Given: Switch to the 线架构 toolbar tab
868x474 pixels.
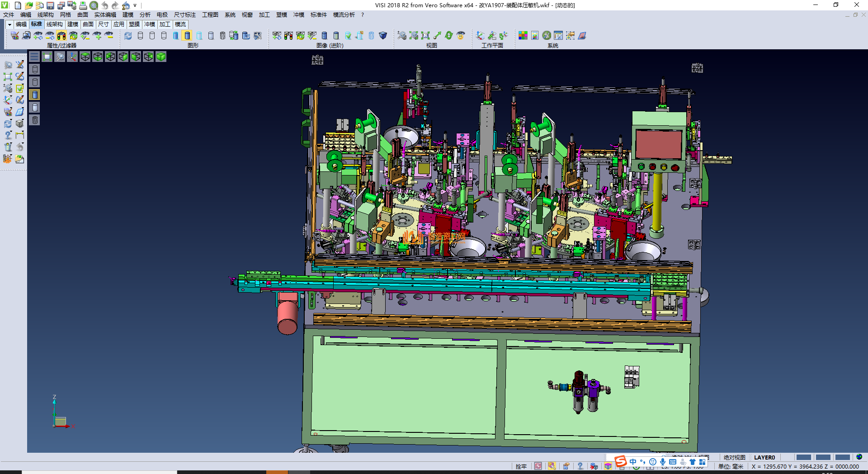Looking at the screenshot, I should click(x=54, y=24).
